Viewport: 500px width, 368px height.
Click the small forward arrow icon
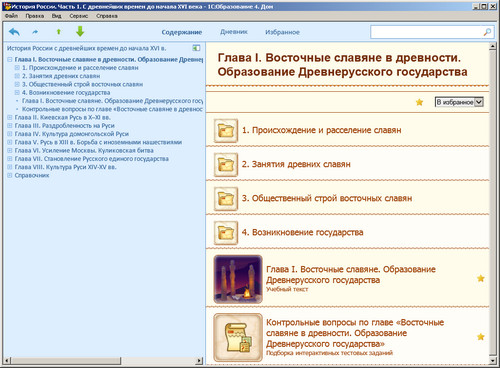(35, 32)
